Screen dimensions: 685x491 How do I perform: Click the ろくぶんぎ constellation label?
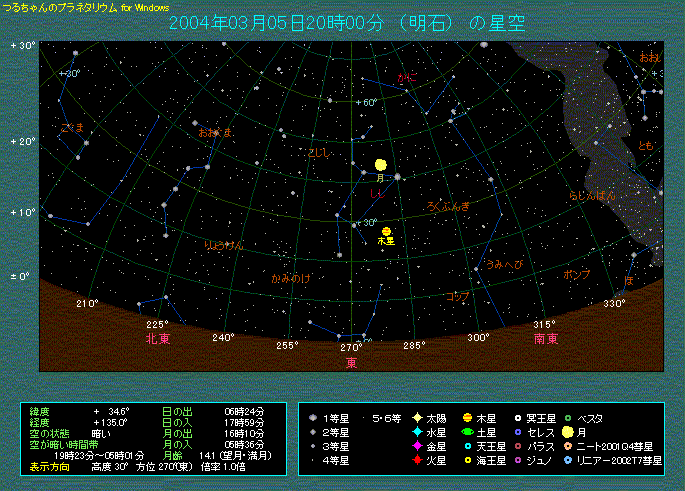pyautogui.click(x=447, y=206)
